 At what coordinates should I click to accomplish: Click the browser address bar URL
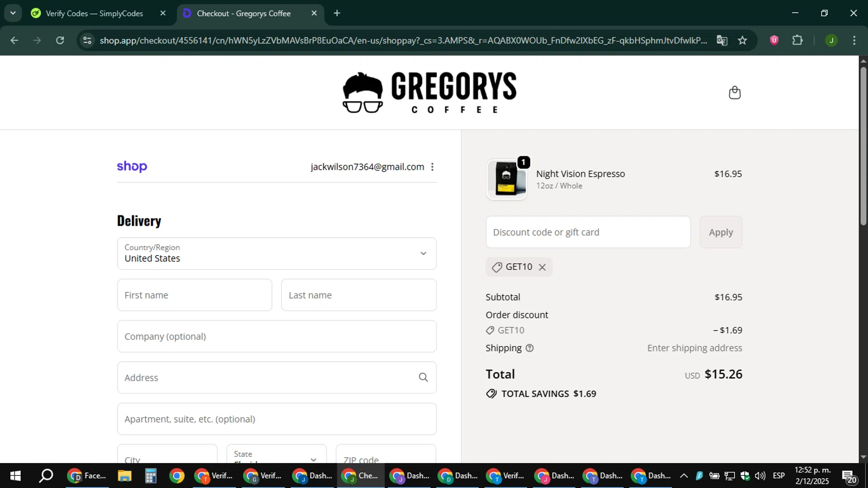coord(403,41)
